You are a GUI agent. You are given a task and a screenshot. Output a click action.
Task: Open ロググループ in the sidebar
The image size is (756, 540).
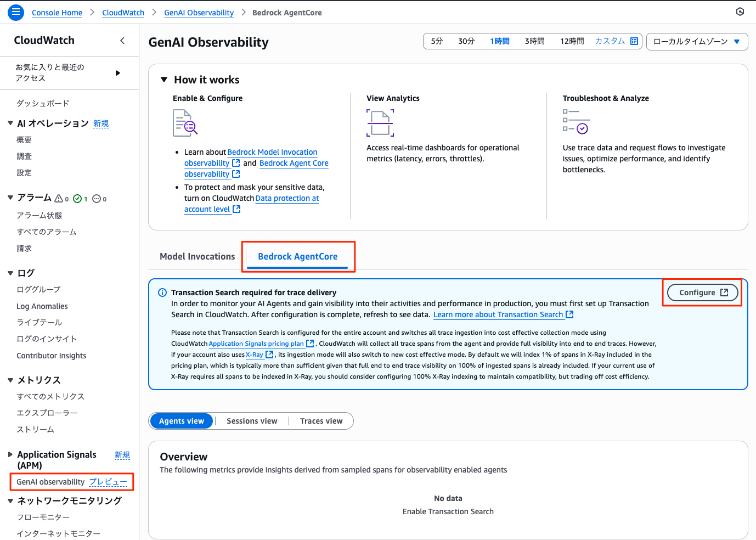click(38, 289)
